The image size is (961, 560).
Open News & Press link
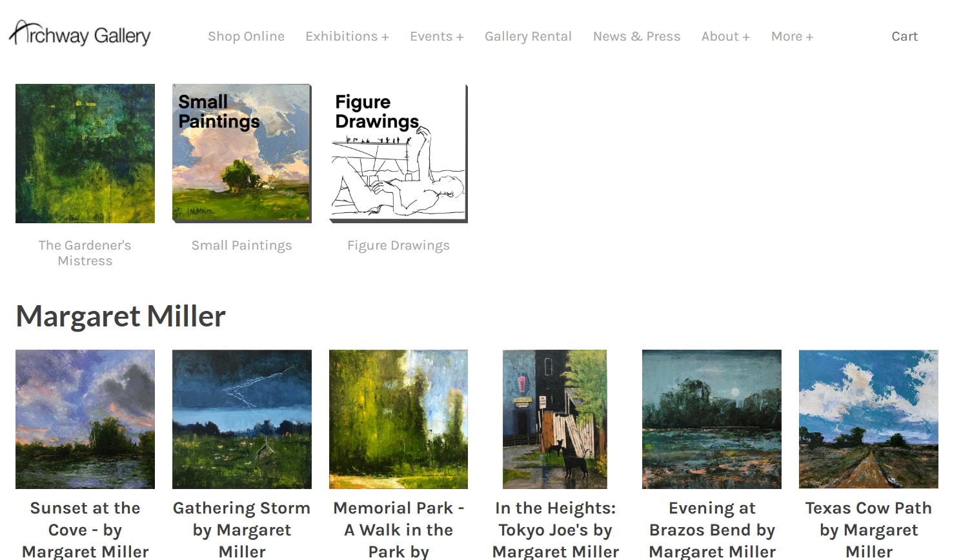coord(636,36)
